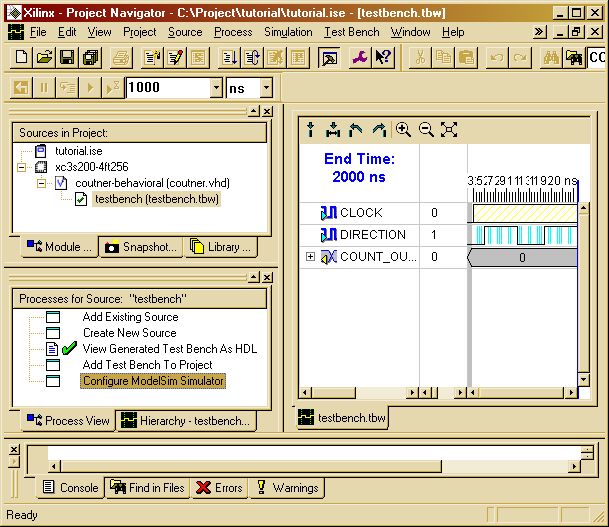Open the Test Bench menu
The image size is (609, 527).
[351, 32]
